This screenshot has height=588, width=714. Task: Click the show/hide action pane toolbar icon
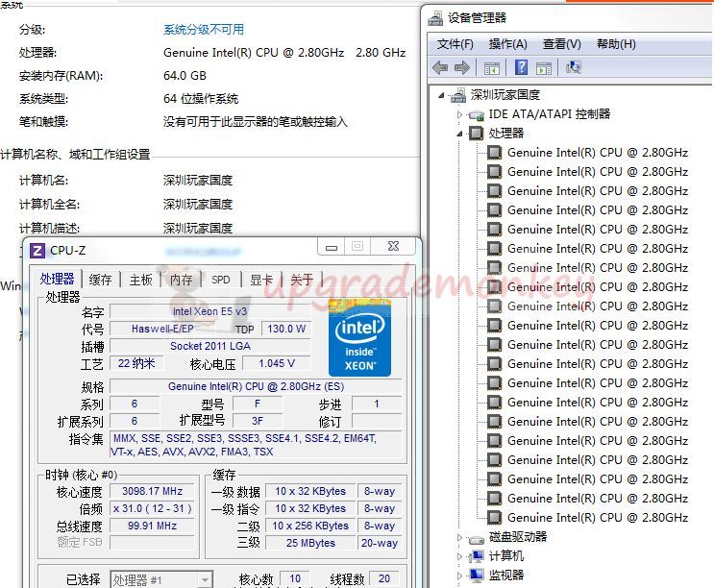click(x=544, y=68)
